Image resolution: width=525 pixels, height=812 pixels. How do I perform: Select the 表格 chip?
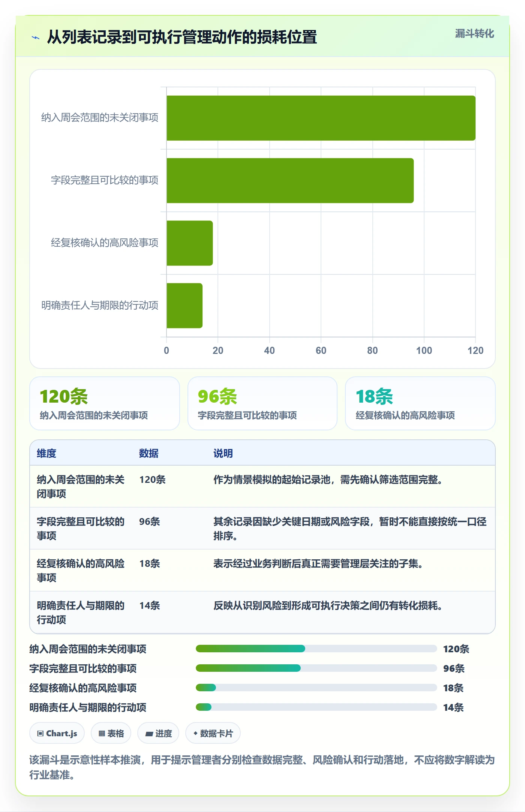[111, 733]
